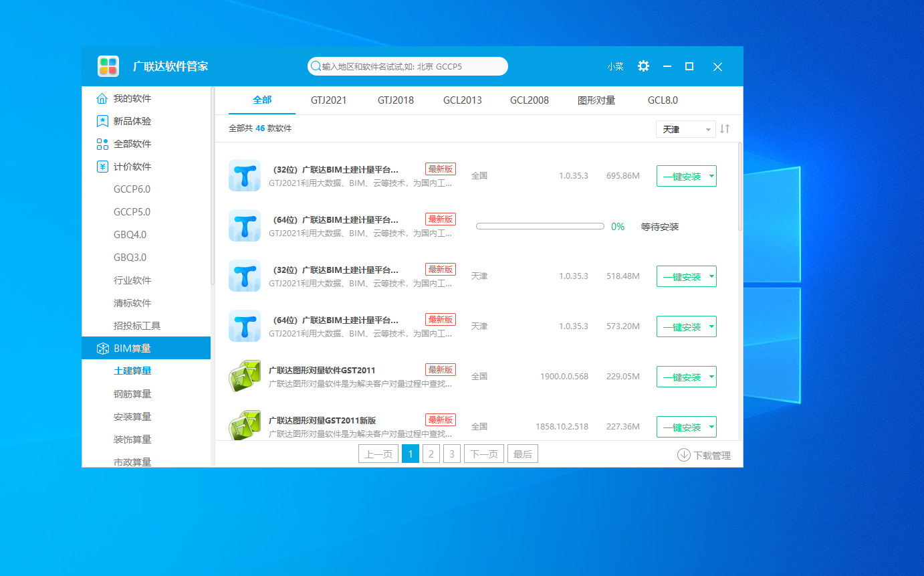Select GCCP5.0 in sidebar
924x576 pixels.
coord(132,212)
